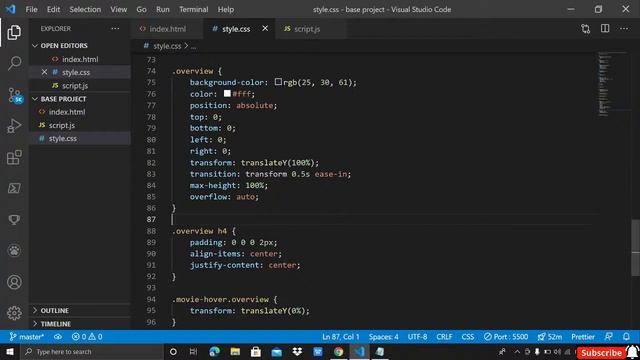The height and width of the screenshot is (360, 640).
Task: Open the View menu
Action: pyautogui.click(x=118, y=9)
